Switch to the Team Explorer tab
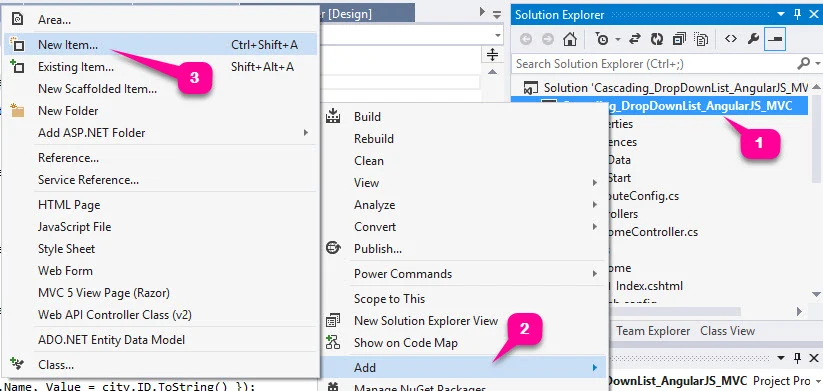The width and height of the screenshot is (823, 391). [652, 331]
